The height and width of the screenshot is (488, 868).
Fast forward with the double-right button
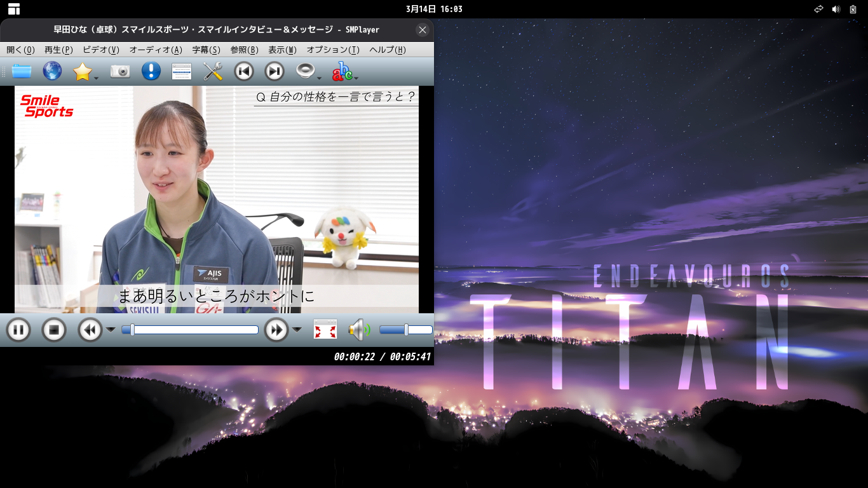tap(276, 330)
